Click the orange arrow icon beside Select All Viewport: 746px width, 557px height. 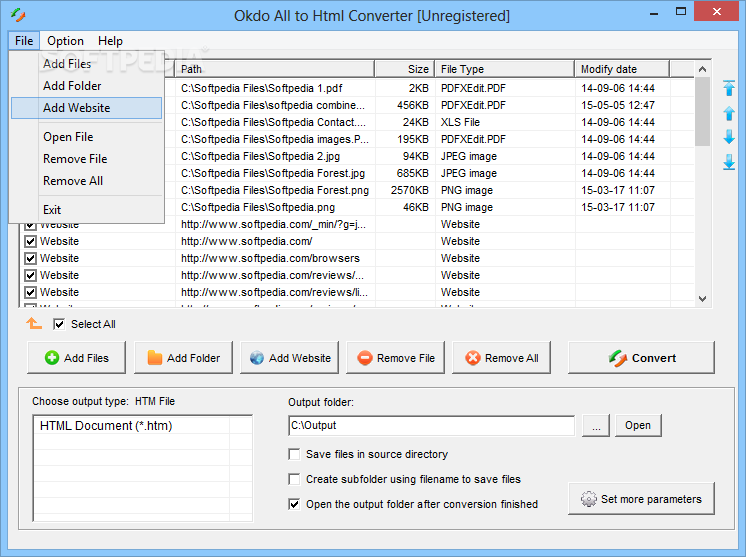tap(34, 324)
